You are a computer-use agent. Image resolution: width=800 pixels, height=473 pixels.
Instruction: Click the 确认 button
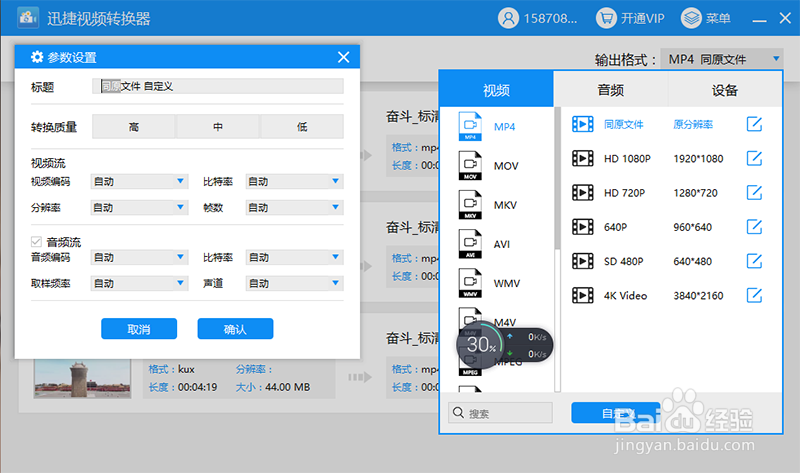235,329
